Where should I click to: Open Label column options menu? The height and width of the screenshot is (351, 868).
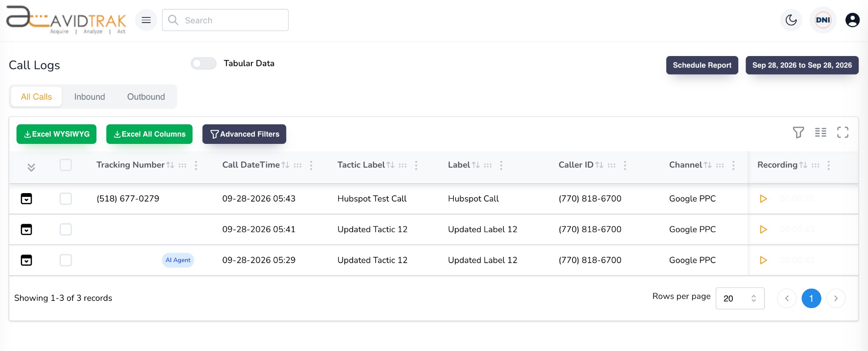tap(501, 165)
